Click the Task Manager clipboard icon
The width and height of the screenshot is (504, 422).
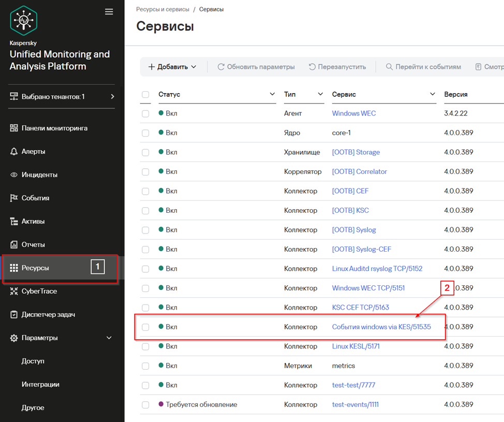(x=14, y=314)
